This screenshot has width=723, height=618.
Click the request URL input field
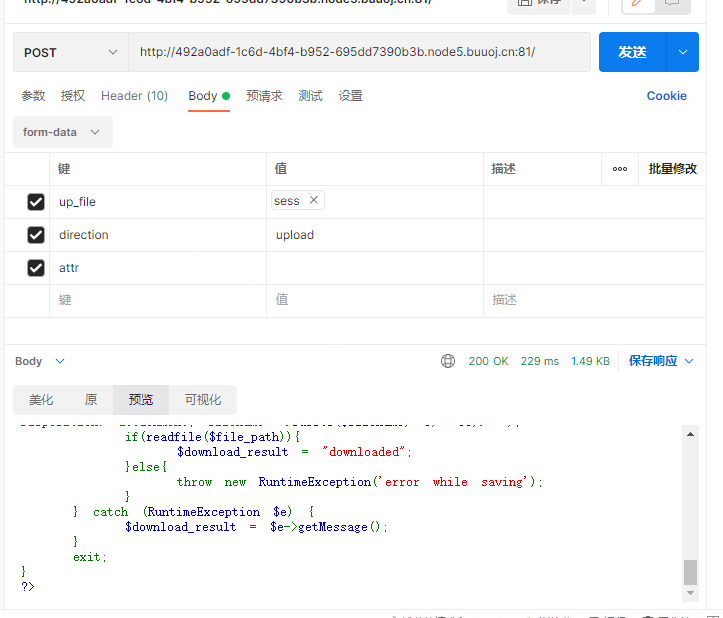tap(358, 52)
